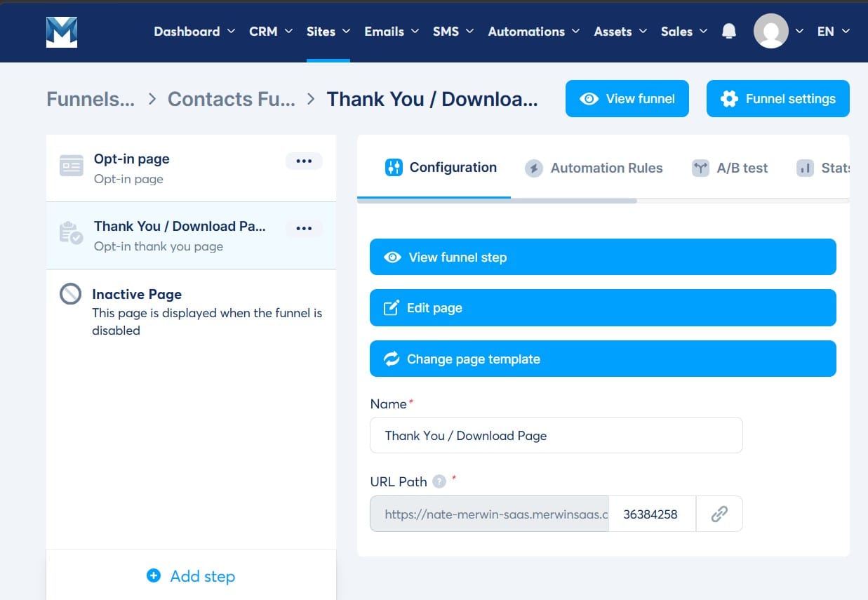Viewport: 868px width, 600px height.
Task: Click the plus icon beside Add step
Action: click(x=154, y=576)
